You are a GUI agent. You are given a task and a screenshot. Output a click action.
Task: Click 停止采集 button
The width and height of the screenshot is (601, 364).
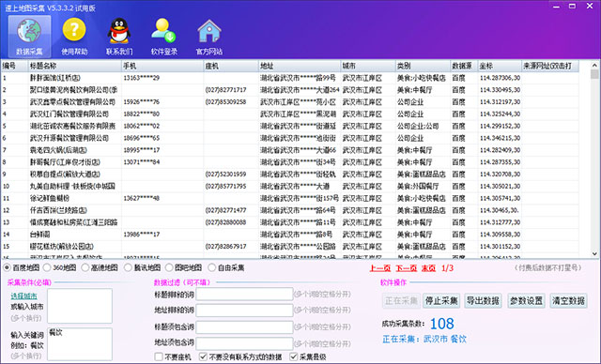(441, 301)
